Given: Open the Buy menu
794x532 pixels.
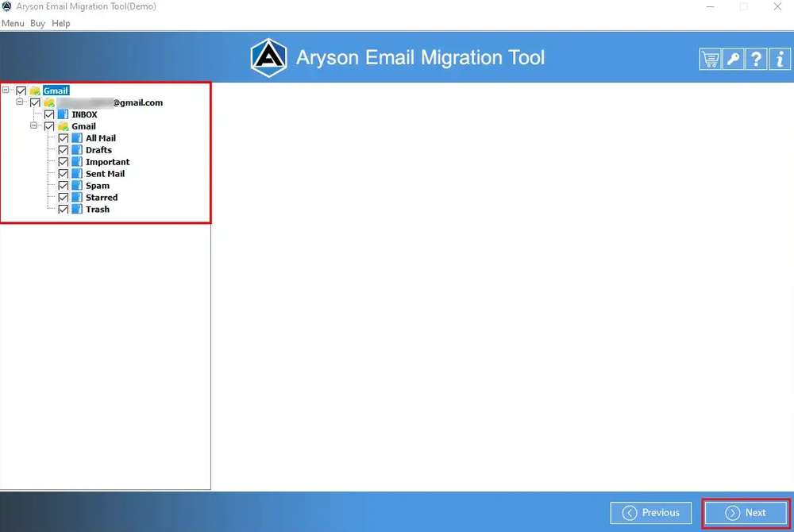Looking at the screenshot, I should pos(37,23).
